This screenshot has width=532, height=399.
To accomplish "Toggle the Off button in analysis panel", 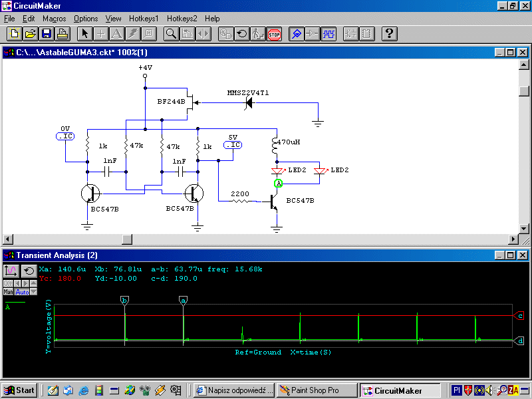I will tap(9, 283).
